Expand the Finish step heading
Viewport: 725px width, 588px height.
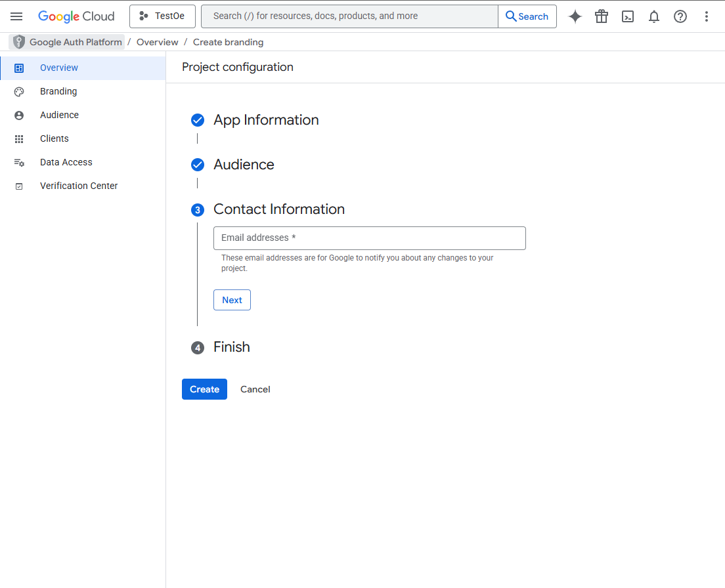(232, 347)
